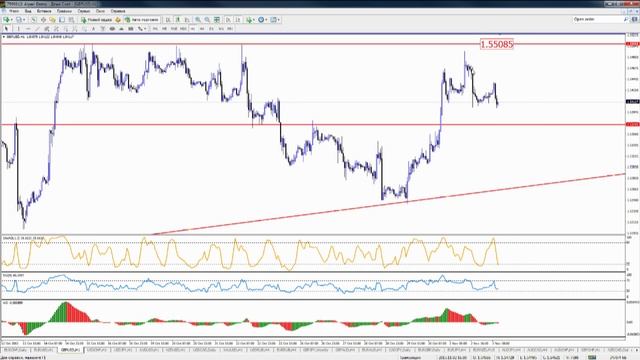Toggle chart shift icon

(238, 20)
